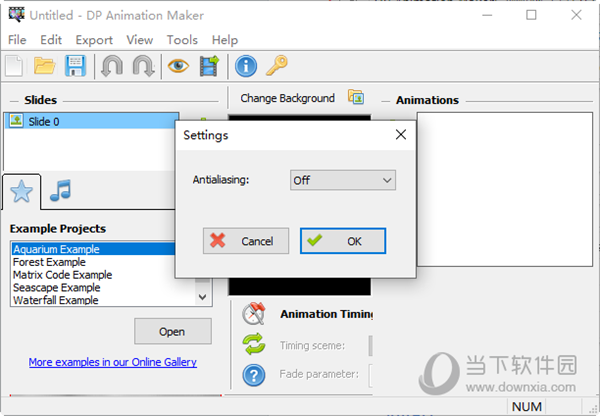The width and height of the screenshot is (600, 416).
Task: Create a new project with the blank page icon
Action: tap(15, 66)
